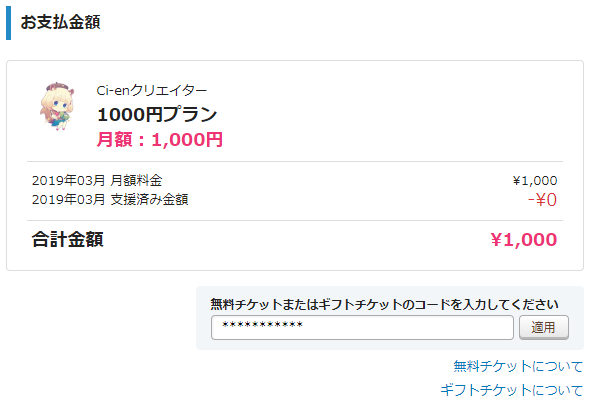The image size is (592, 406).
Task: Click the ticket code input field
Action: point(362,327)
